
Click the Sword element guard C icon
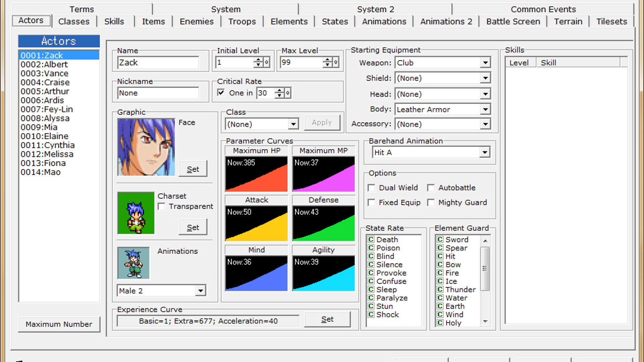tap(440, 239)
